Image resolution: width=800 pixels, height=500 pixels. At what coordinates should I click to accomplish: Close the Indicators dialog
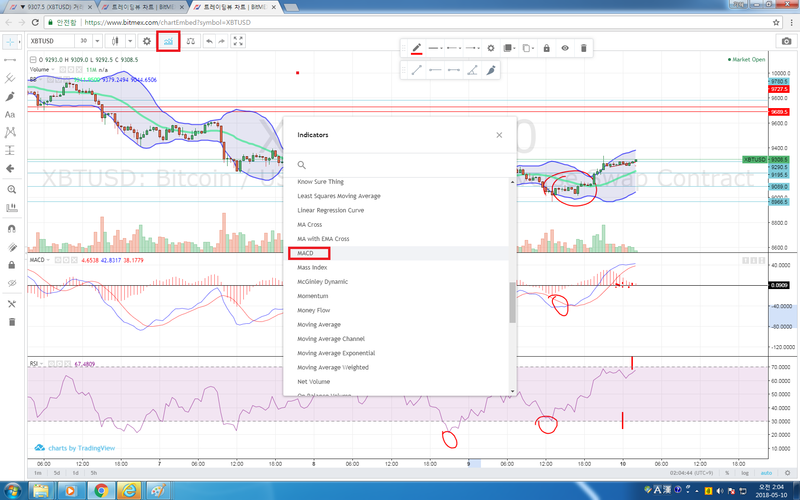pos(499,135)
